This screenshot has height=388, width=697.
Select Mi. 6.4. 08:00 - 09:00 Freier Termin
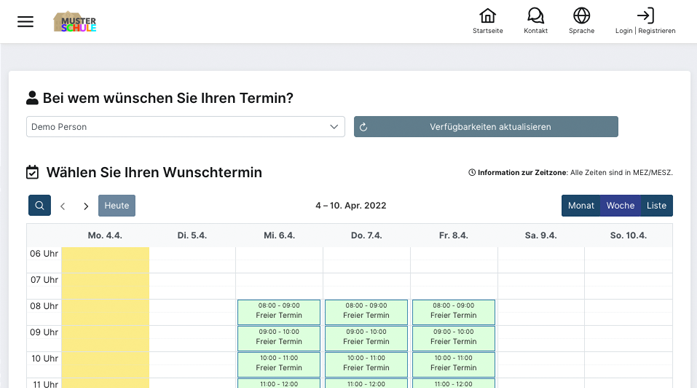click(279, 312)
